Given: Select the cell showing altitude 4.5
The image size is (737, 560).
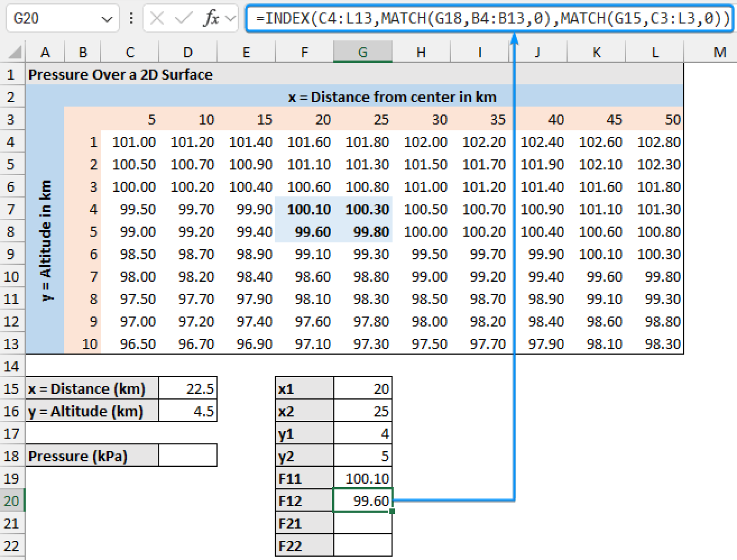Looking at the screenshot, I should 188,411.
